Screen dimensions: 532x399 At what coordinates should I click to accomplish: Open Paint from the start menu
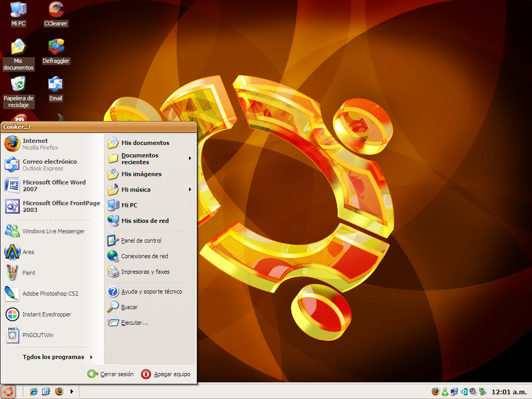coord(29,273)
